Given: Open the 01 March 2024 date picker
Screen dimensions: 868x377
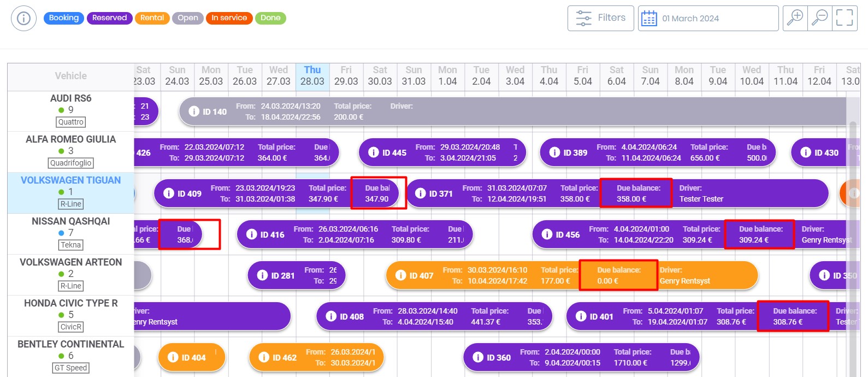Looking at the screenshot, I should click(x=708, y=19).
